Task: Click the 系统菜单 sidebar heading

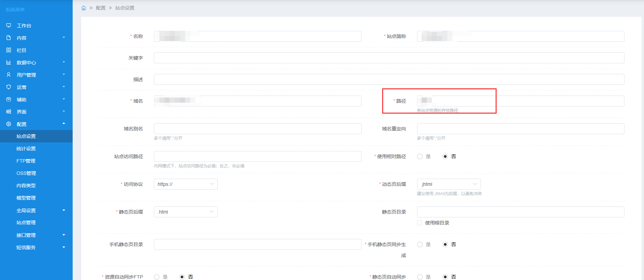Action: click(x=15, y=10)
